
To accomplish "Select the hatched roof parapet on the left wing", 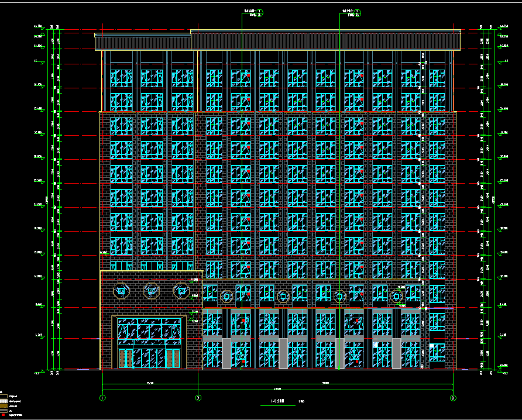I will (142, 42).
